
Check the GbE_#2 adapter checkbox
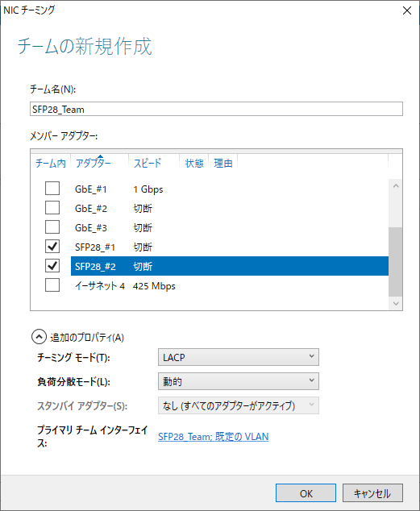(52, 208)
